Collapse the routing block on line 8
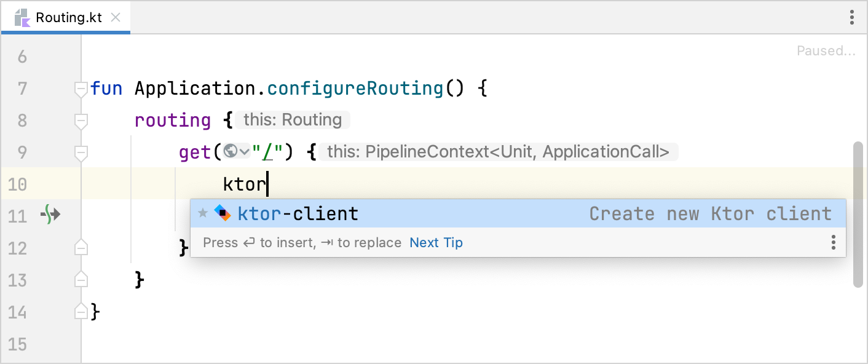The image size is (868, 364). click(80, 120)
